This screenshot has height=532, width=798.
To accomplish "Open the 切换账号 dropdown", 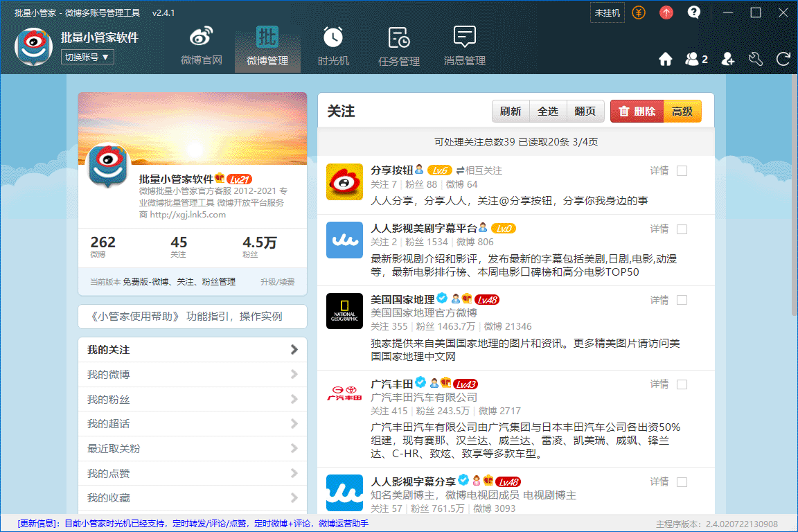I will 87,57.
